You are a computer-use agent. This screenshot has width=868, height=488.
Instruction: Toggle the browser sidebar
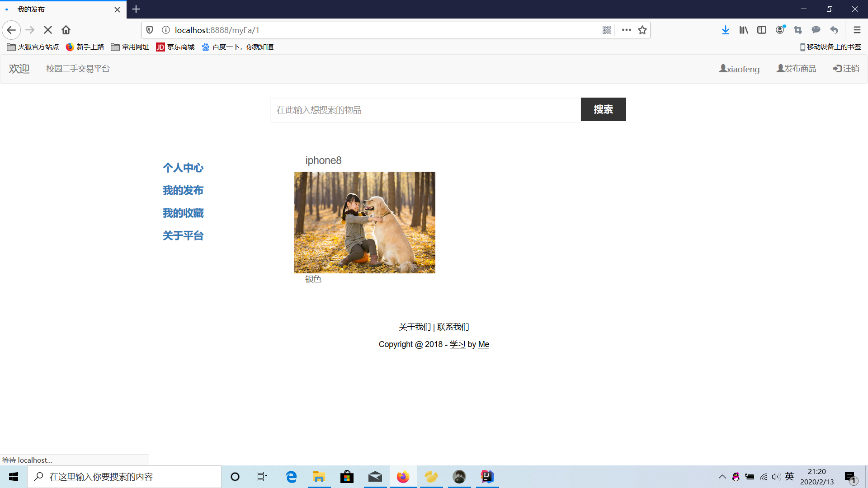pos(762,30)
